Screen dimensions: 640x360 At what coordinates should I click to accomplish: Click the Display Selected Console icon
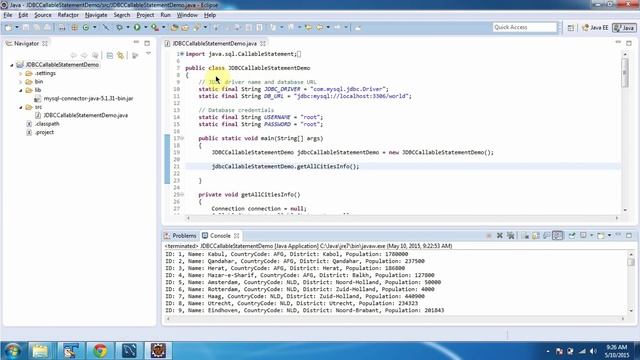[x=584, y=236]
